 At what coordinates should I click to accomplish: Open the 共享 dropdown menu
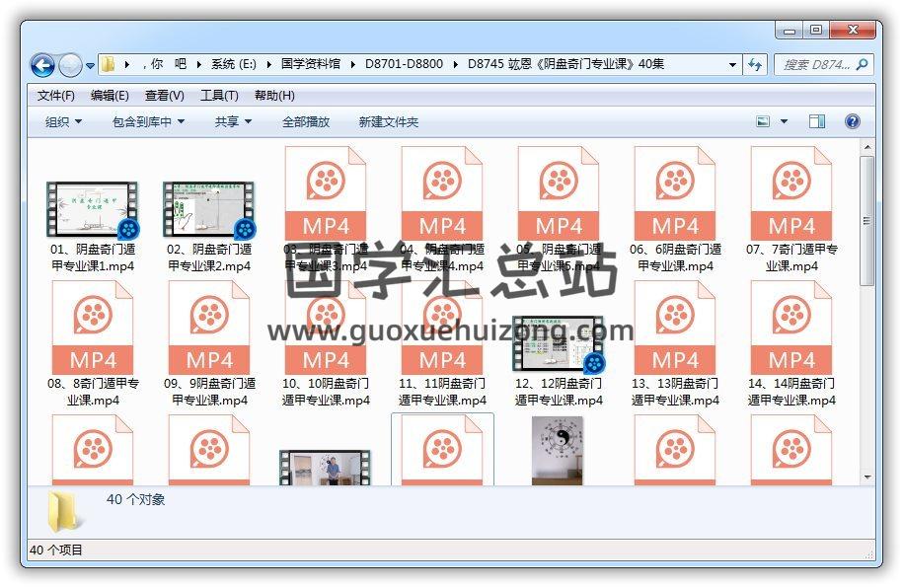pyautogui.click(x=233, y=121)
